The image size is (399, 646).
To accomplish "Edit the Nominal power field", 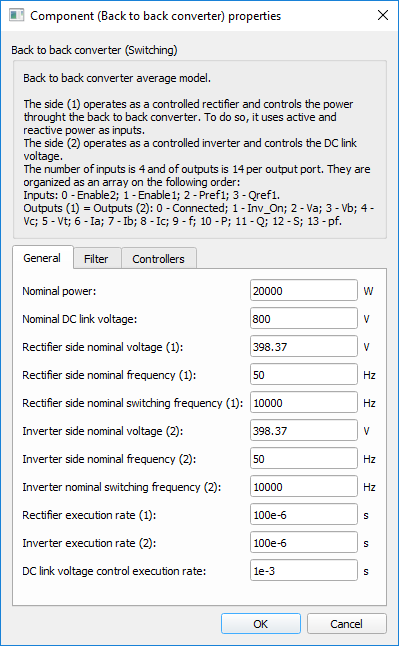I will (x=303, y=291).
